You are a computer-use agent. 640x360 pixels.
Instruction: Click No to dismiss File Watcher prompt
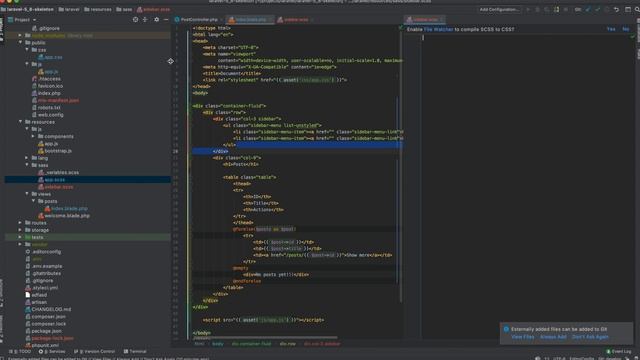pos(625,29)
